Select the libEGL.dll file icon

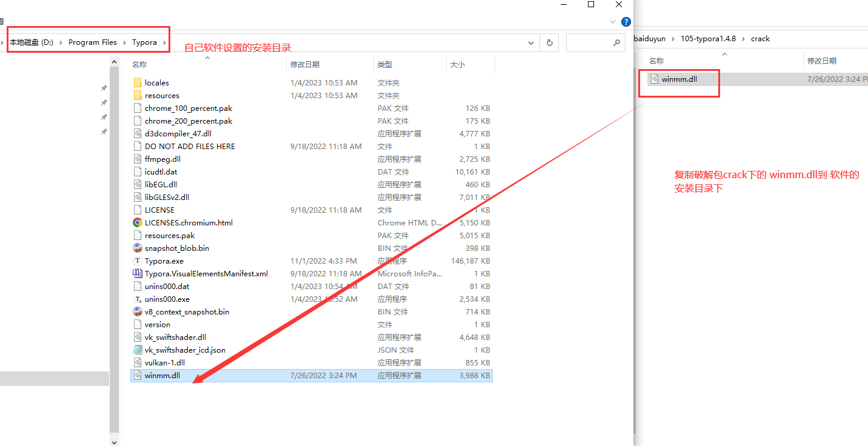coord(138,184)
